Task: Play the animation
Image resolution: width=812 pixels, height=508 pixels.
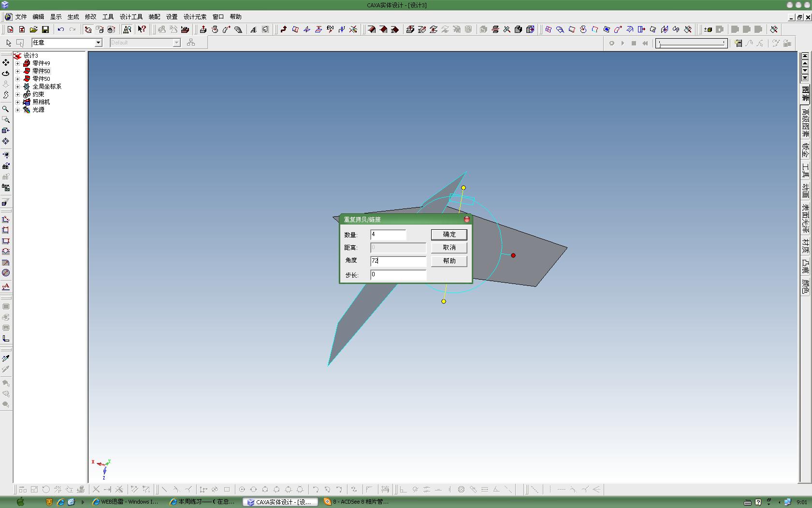Action: click(x=623, y=43)
